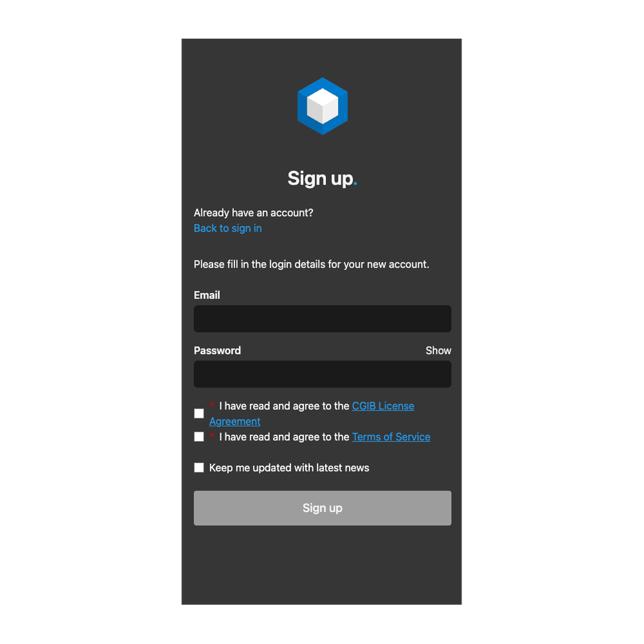The image size is (644, 644).
Task: Select the 'Sign up.' heading text
Action: 322,178
